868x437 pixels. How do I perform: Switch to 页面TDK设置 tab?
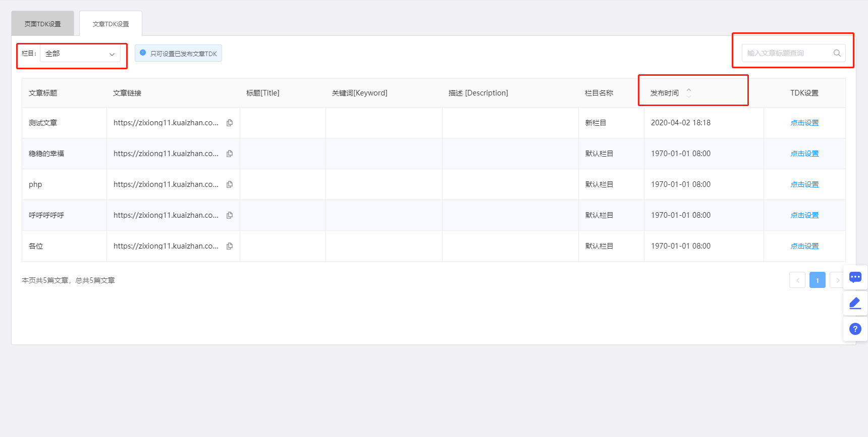click(x=43, y=24)
